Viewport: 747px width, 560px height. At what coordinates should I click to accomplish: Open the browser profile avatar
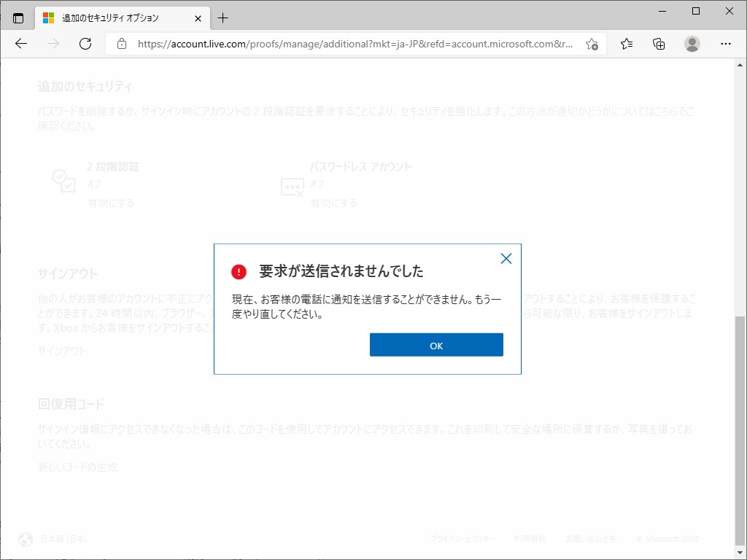692,44
